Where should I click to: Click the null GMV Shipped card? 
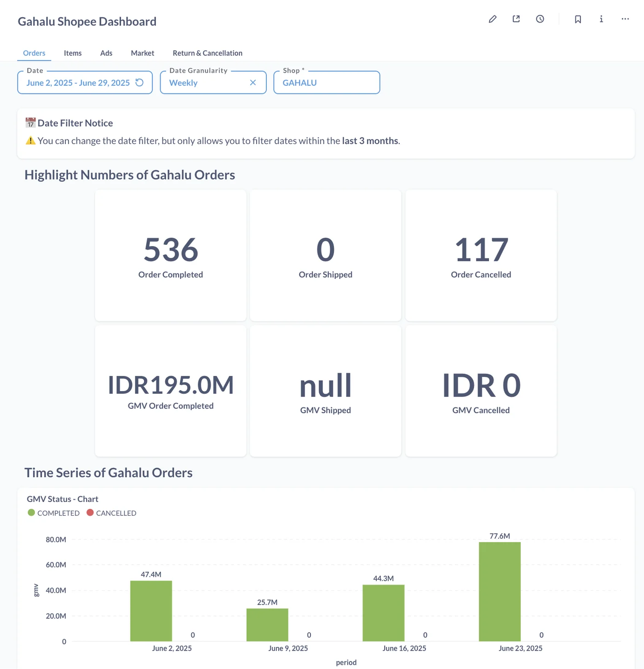[x=326, y=391]
